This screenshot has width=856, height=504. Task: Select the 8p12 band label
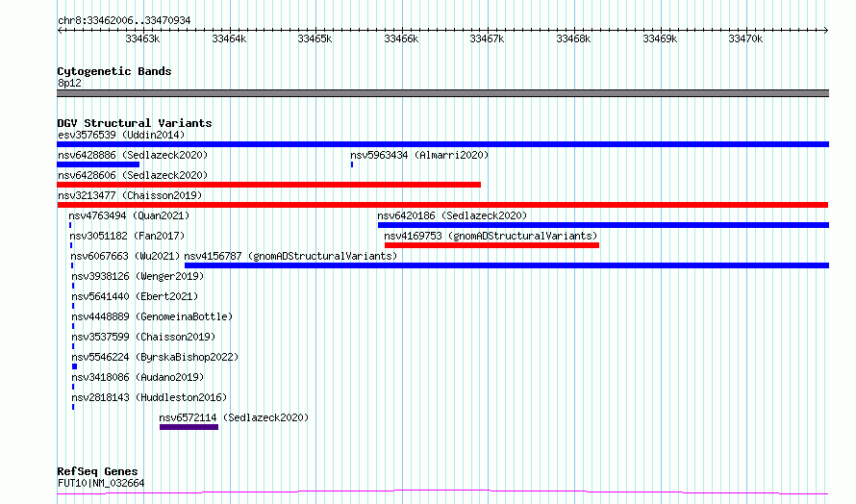(x=69, y=83)
